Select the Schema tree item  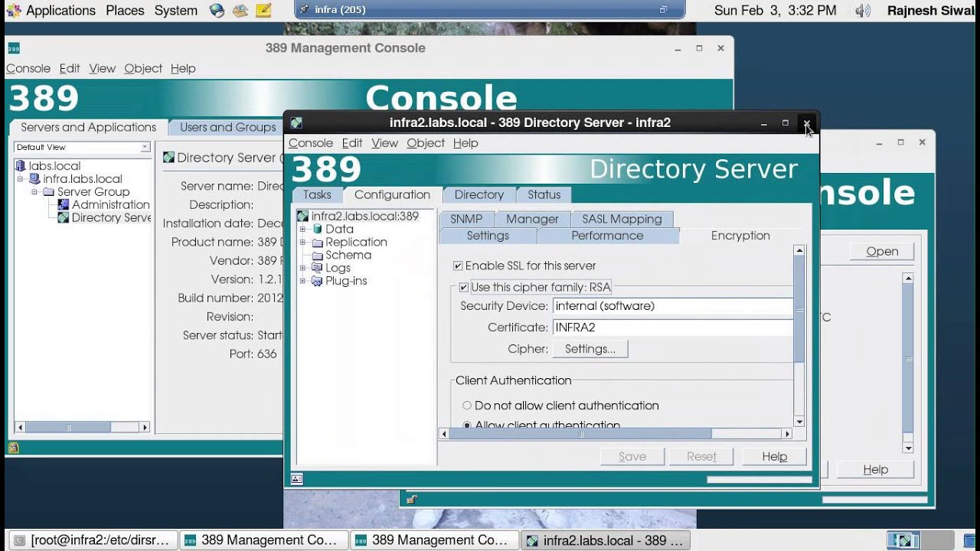(x=348, y=255)
